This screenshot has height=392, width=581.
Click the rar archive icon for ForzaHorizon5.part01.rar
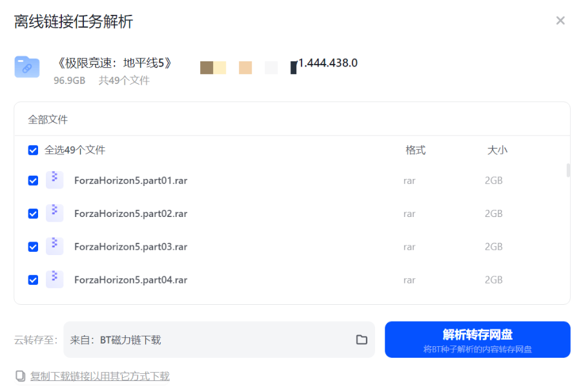point(54,180)
